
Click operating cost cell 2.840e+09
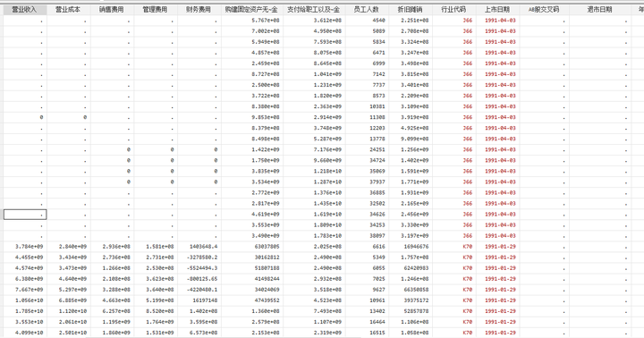69,247
